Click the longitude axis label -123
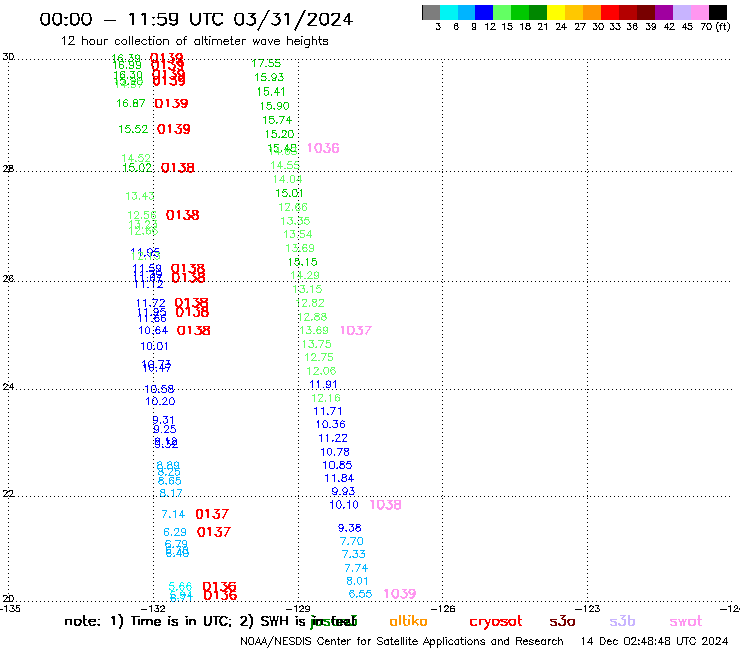740x650 pixels. [588, 609]
